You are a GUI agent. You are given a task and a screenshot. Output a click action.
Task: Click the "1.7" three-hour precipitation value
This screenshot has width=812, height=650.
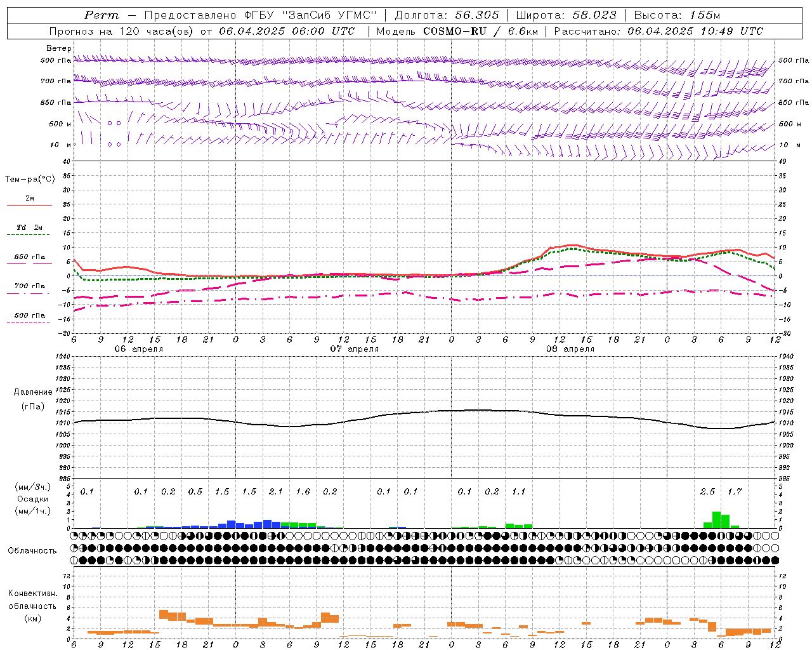coord(735,492)
